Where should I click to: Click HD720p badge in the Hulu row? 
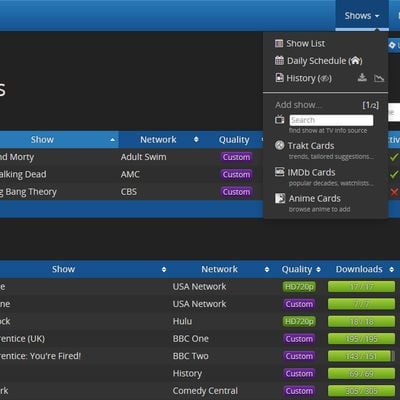pyautogui.click(x=299, y=321)
